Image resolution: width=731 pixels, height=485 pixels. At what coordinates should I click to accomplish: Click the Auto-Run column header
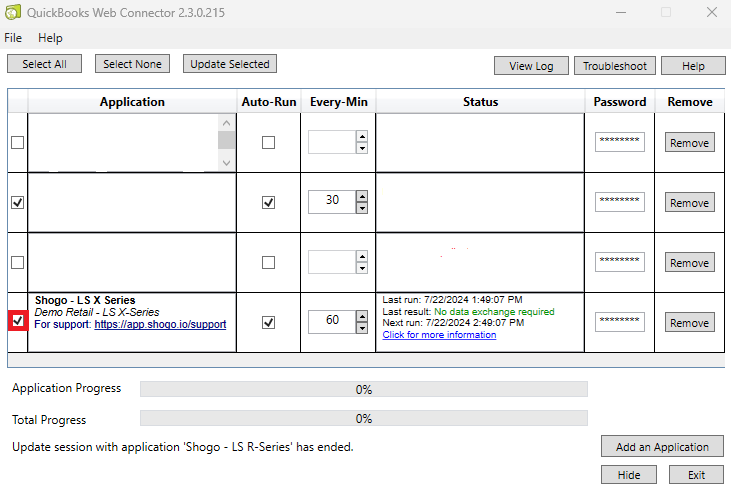tap(269, 102)
